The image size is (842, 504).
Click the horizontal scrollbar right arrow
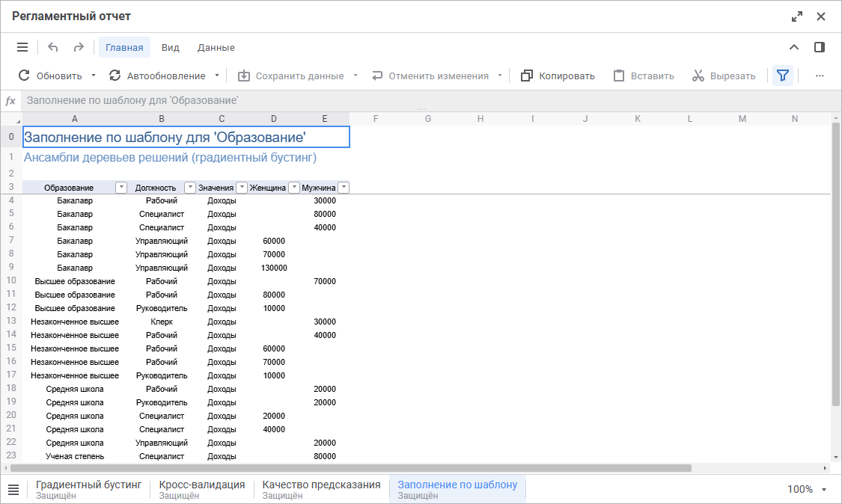pyautogui.click(x=826, y=468)
